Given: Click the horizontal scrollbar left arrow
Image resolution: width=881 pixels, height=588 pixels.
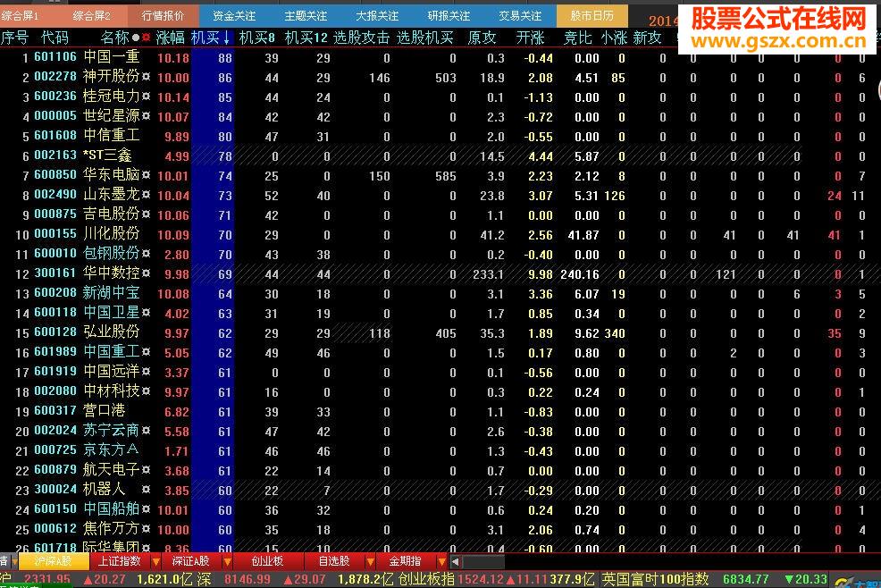Looking at the screenshot, I should pyautogui.click(x=455, y=561).
